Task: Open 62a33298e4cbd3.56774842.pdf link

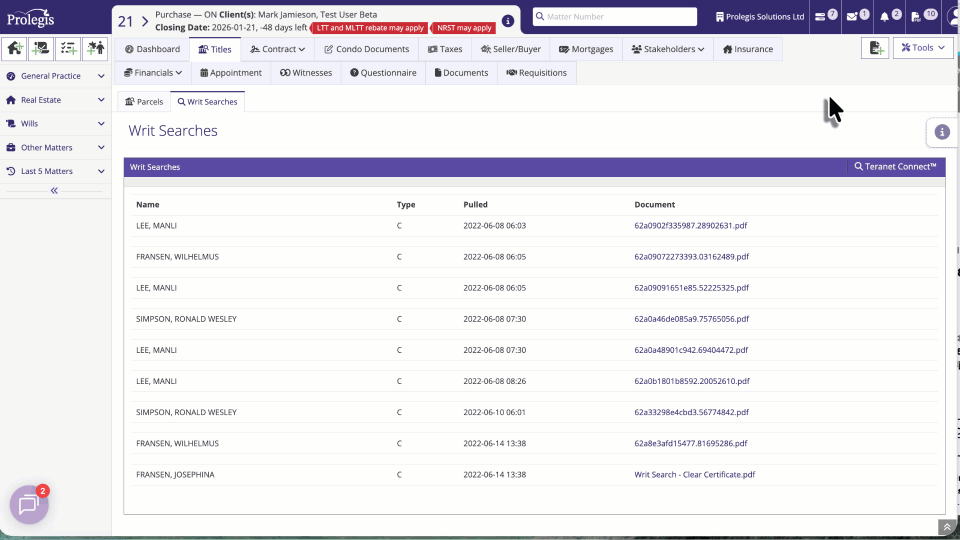Action: (691, 412)
